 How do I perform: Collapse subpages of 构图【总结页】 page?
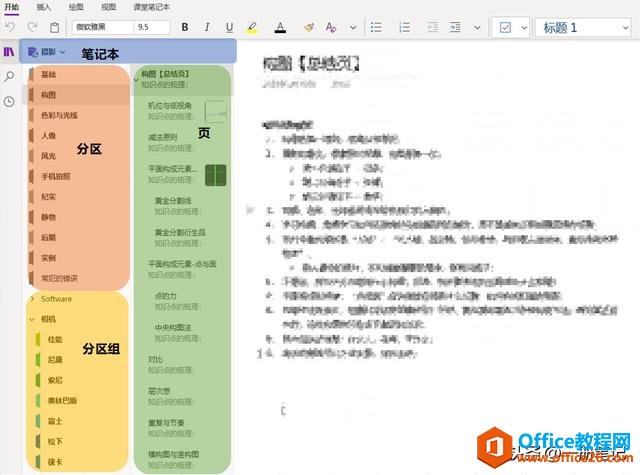coord(136,79)
